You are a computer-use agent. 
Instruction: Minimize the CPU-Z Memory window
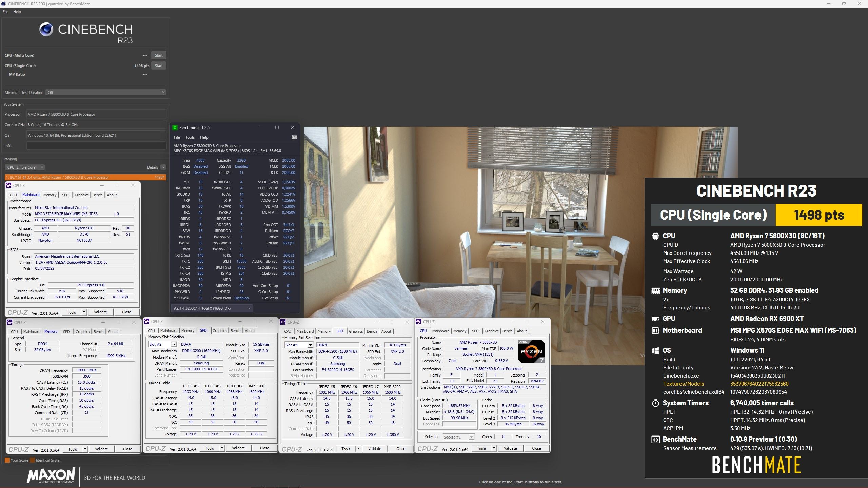point(103,322)
